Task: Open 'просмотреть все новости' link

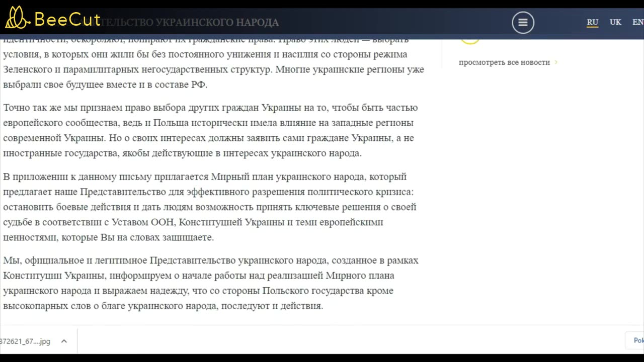Action: (x=504, y=62)
